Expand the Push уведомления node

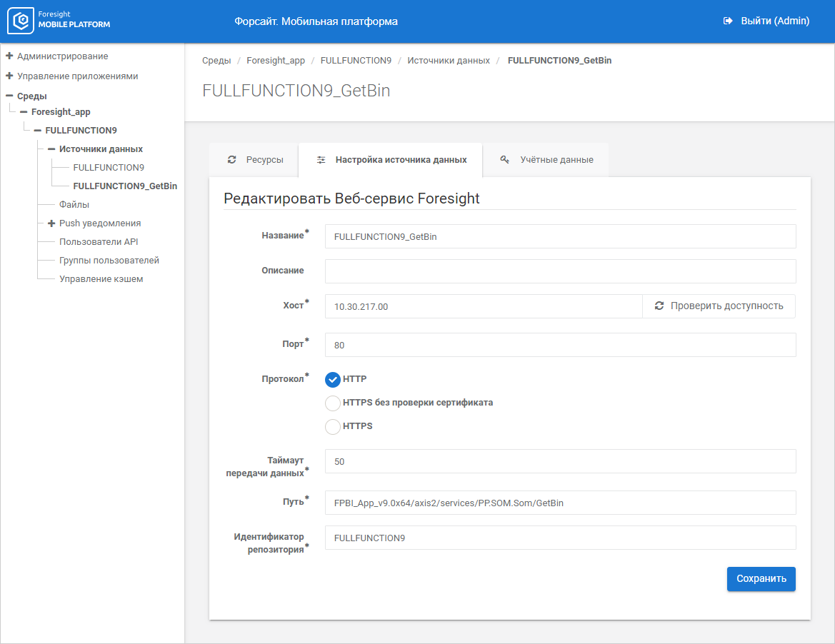pos(51,223)
